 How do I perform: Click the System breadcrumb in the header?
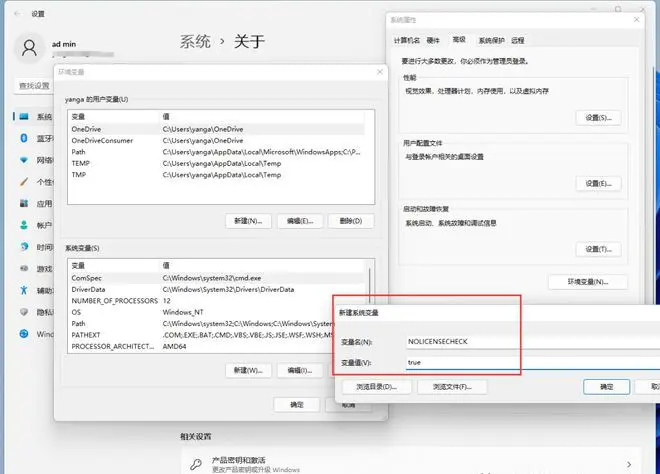(x=195, y=42)
